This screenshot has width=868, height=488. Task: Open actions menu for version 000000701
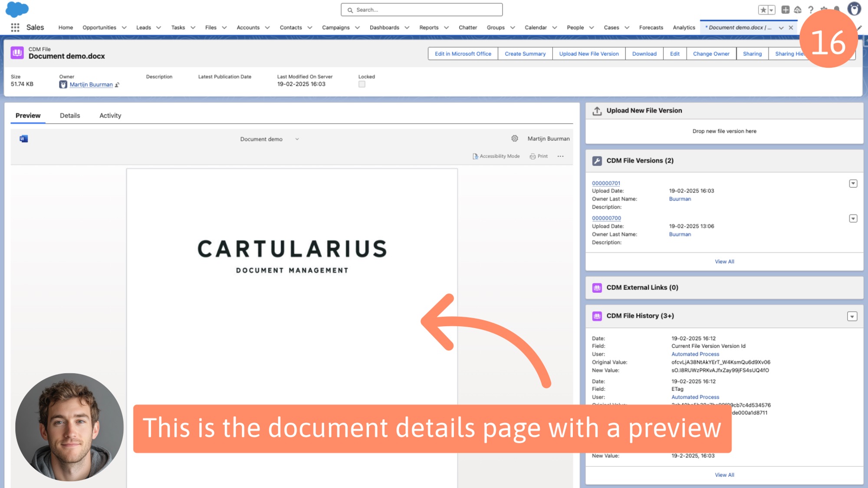pos(853,183)
